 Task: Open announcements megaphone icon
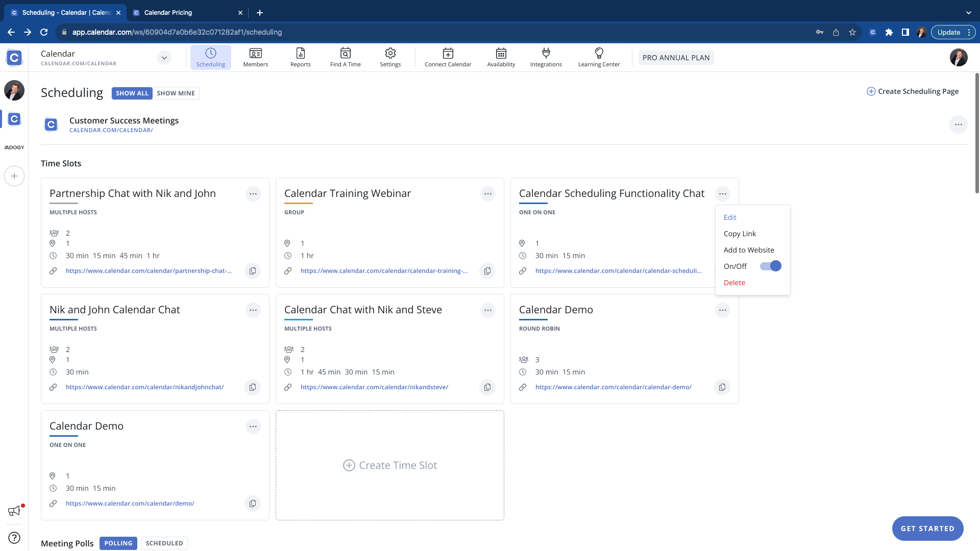point(14,511)
